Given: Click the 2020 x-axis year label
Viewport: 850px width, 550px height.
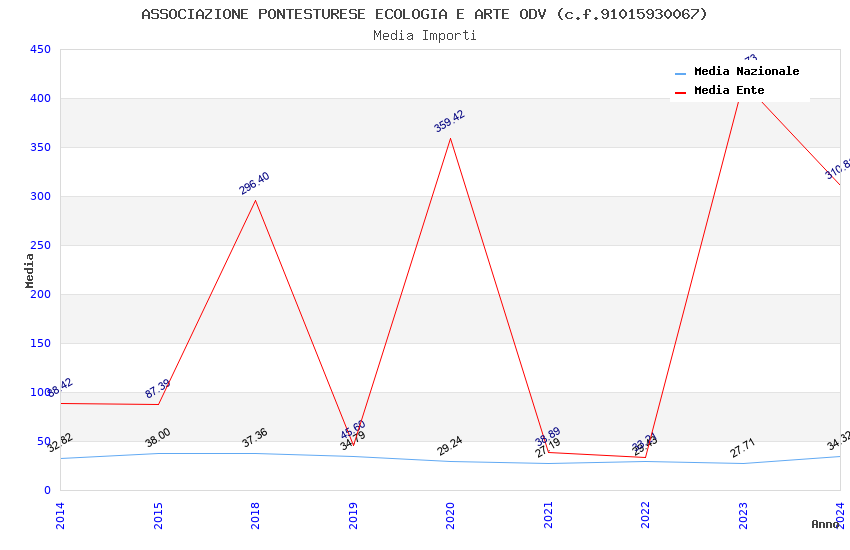Looking at the screenshot, I should [x=450, y=515].
